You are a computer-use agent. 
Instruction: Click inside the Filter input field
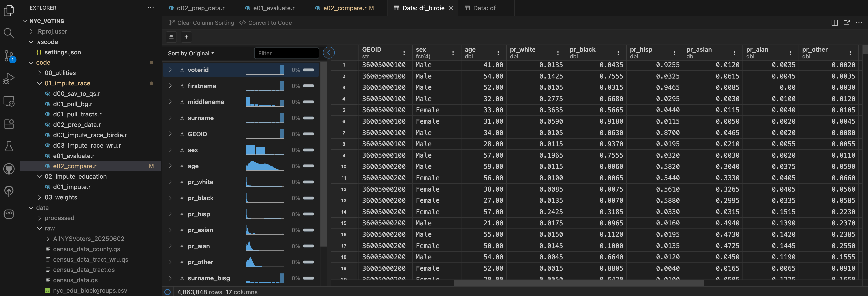(286, 53)
